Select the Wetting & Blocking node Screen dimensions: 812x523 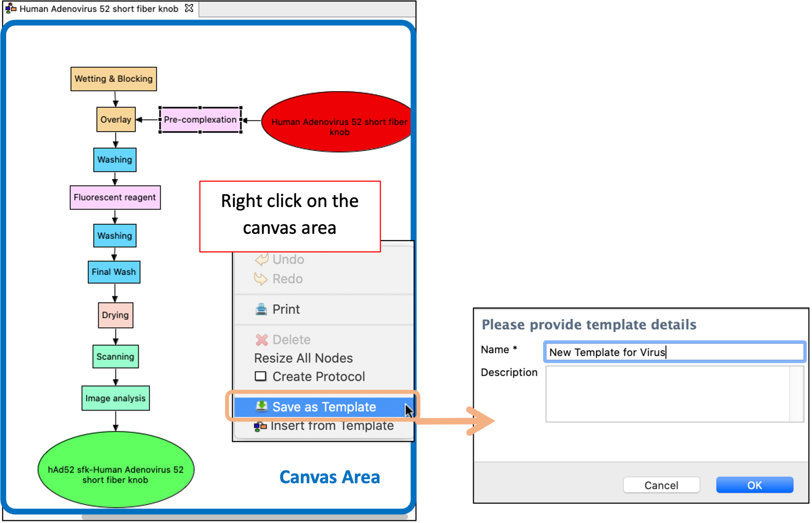point(113,79)
